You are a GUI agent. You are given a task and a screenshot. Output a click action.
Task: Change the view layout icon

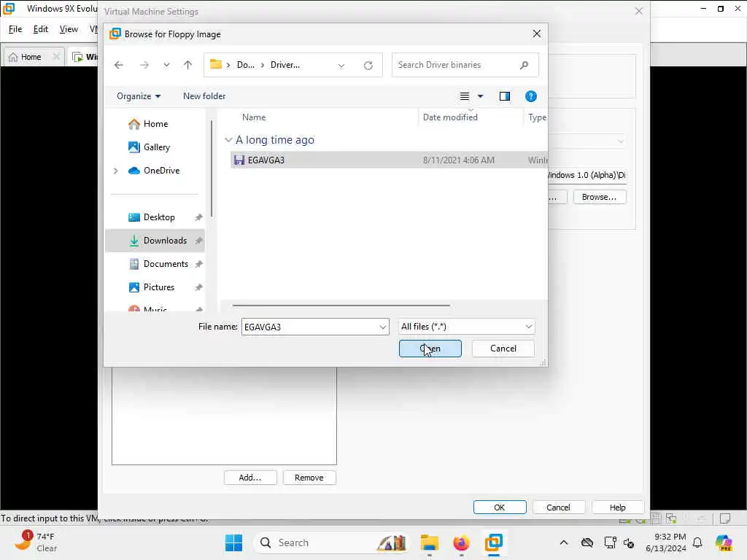[465, 96]
